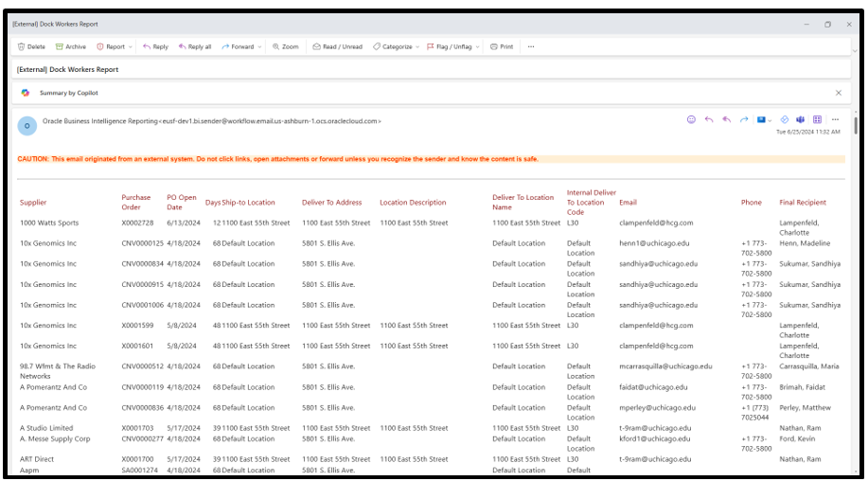Click the sender avatar circle
Screen dimensions: 868x481
[x=27, y=126]
